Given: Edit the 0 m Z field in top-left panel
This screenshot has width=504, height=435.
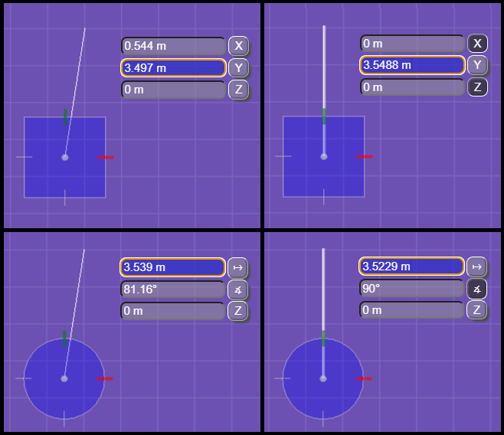Looking at the screenshot, I should coord(174,90).
